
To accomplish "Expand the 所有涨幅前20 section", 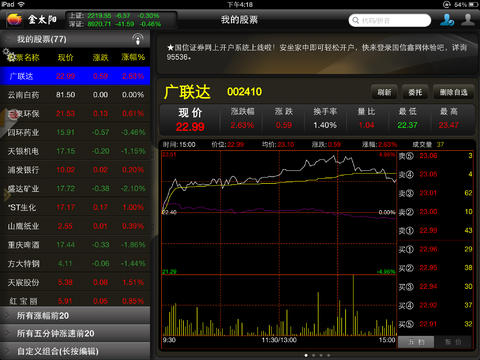I will click(x=75, y=315).
